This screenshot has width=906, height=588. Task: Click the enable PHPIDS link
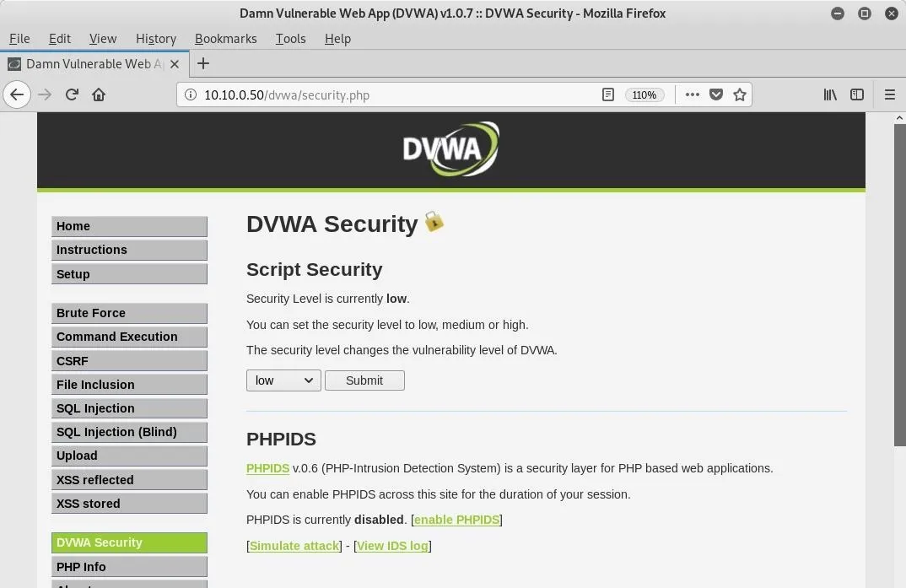coord(456,520)
